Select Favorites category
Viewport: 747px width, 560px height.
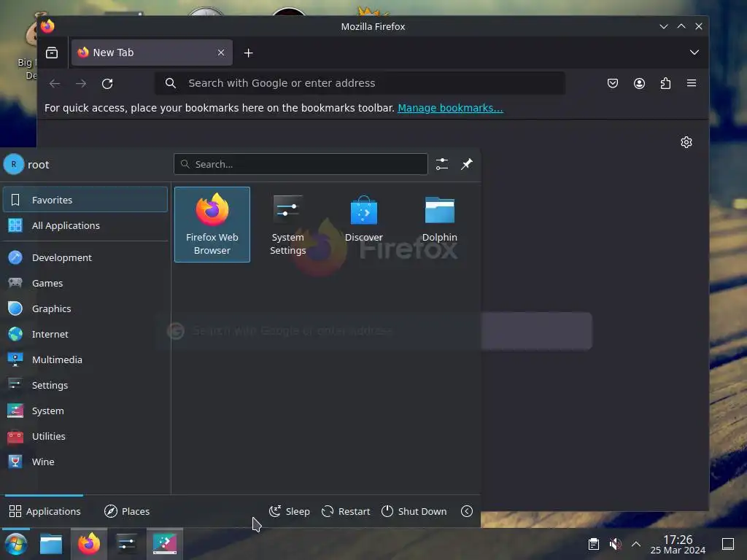click(85, 200)
